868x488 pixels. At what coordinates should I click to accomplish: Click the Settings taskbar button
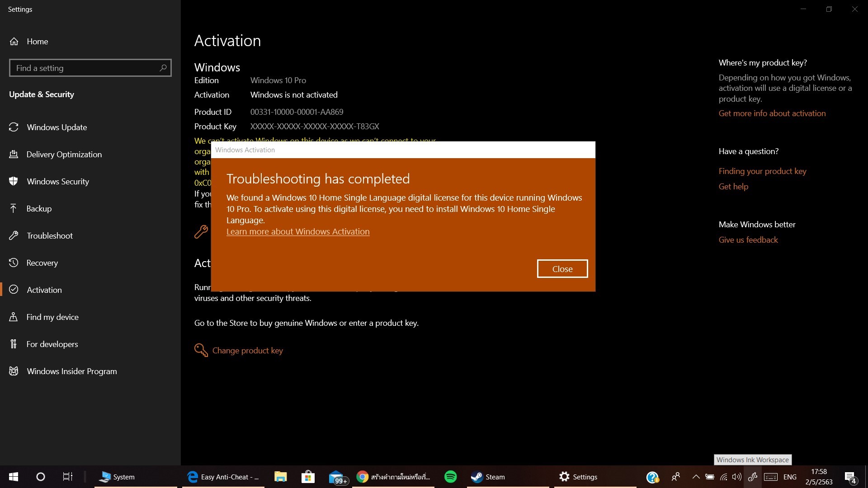pos(595,477)
